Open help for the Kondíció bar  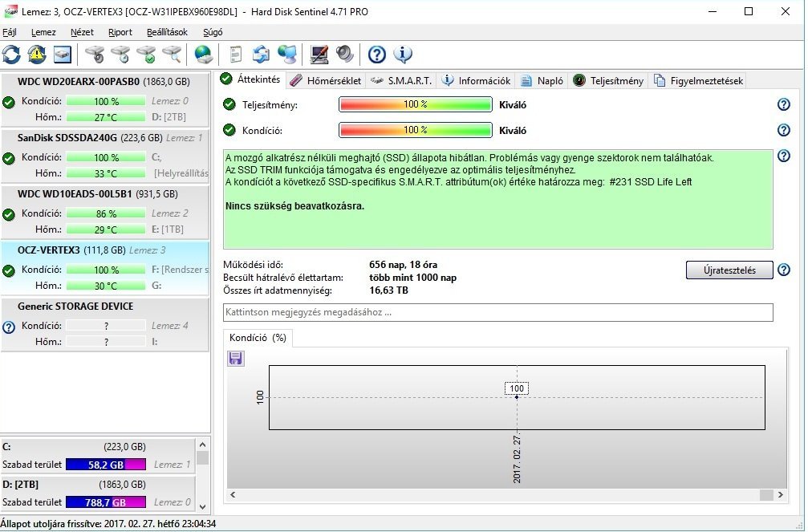(783, 130)
